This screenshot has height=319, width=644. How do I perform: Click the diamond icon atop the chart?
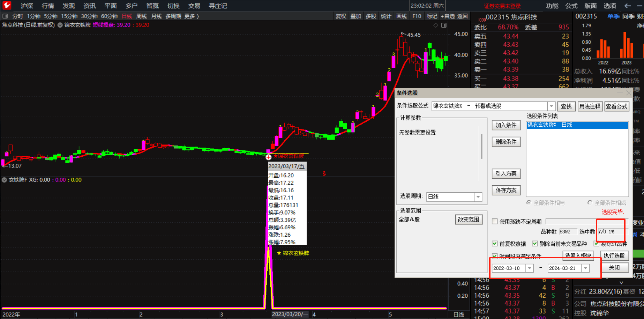tap(435, 25)
